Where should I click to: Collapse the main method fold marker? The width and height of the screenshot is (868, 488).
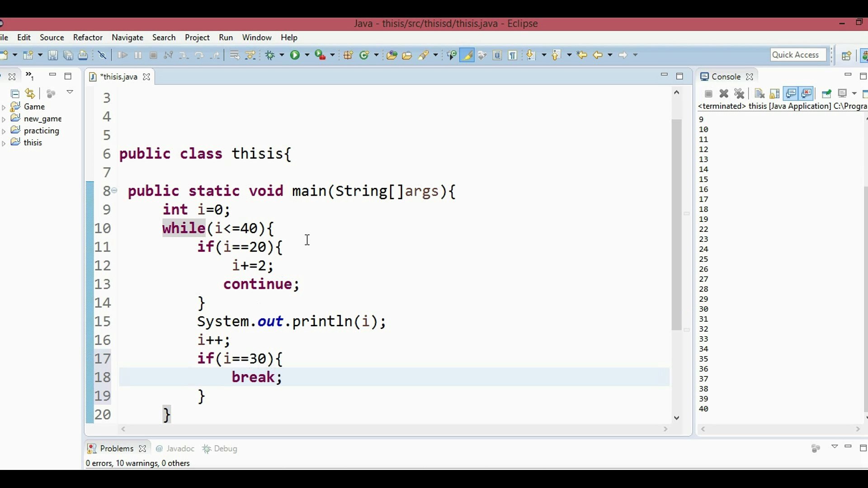click(114, 191)
